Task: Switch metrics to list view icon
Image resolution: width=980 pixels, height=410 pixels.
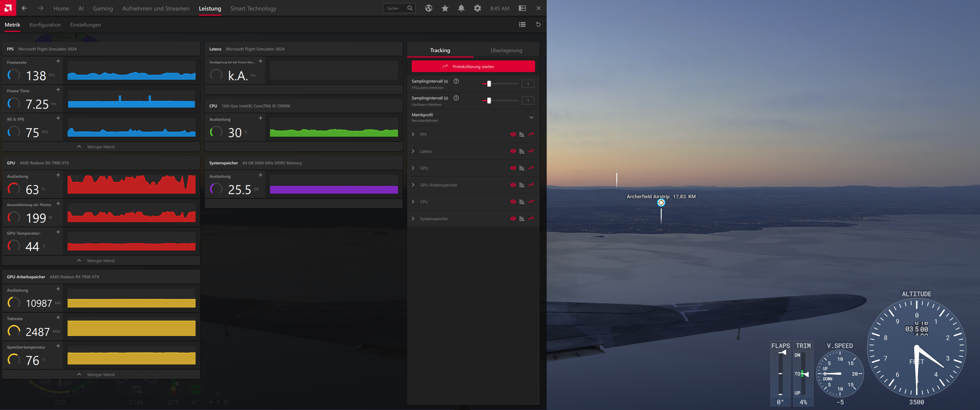Action: [522, 25]
